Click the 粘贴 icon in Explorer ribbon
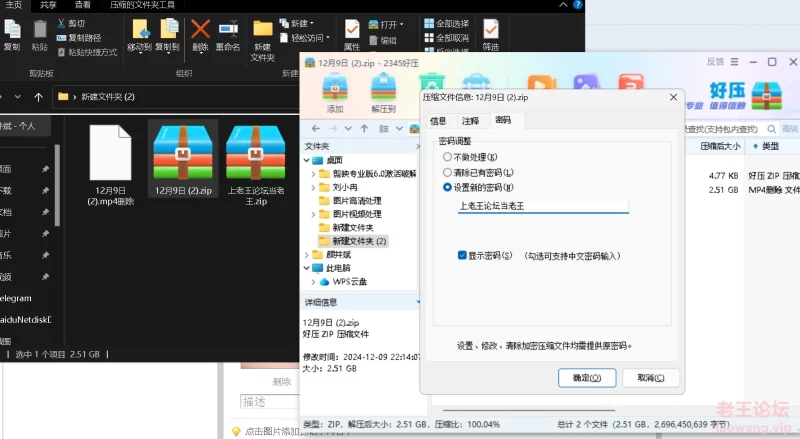800x439 pixels. pyautogui.click(x=39, y=29)
